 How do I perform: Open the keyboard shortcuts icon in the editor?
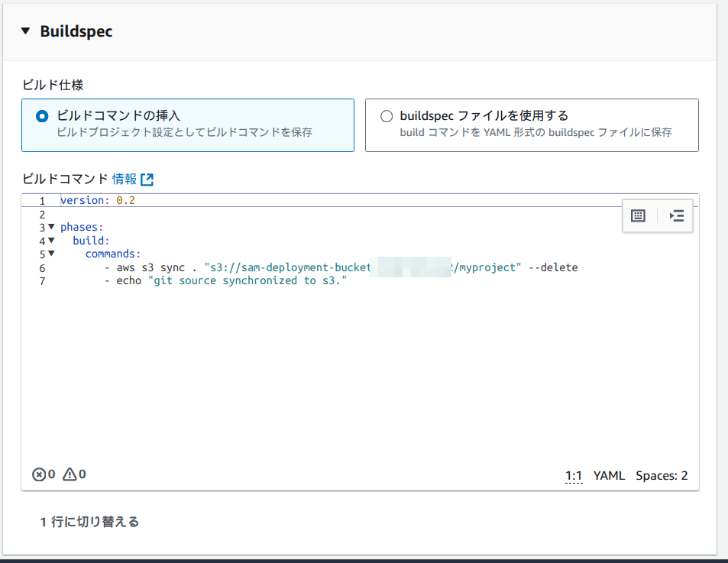coord(639,215)
